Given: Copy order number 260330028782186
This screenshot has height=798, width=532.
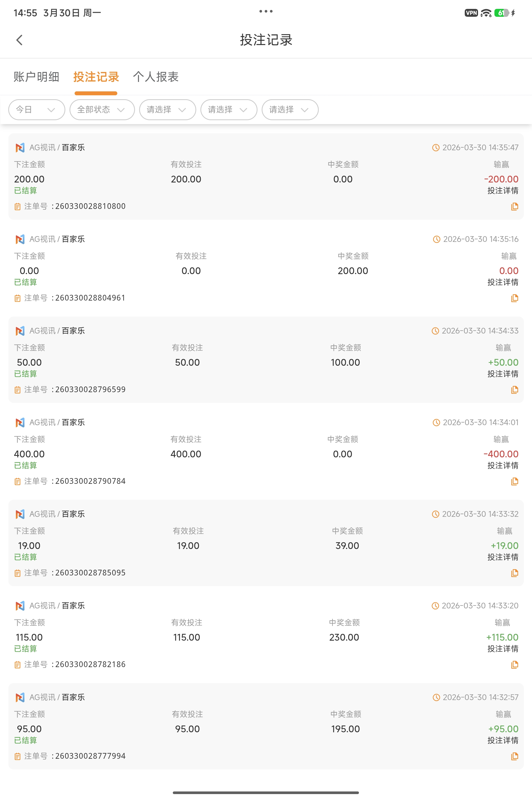Looking at the screenshot, I should click(514, 664).
